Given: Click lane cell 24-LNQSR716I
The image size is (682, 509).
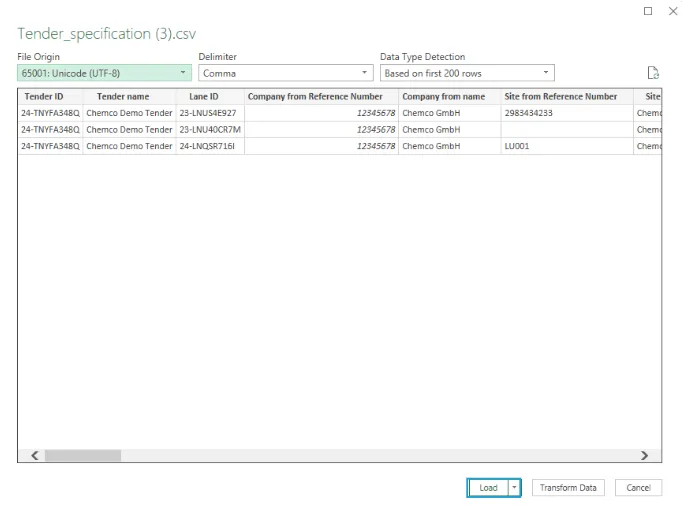Looking at the screenshot, I should (x=210, y=146).
